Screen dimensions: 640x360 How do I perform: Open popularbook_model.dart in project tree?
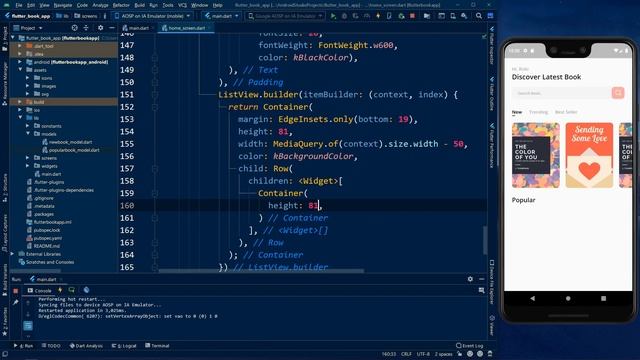point(71,150)
